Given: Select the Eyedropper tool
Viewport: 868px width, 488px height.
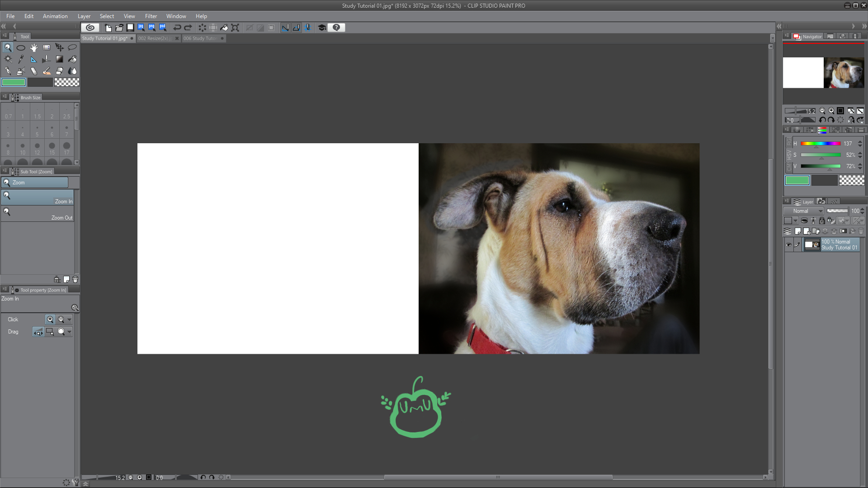Looking at the screenshot, I should coord(21,59).
